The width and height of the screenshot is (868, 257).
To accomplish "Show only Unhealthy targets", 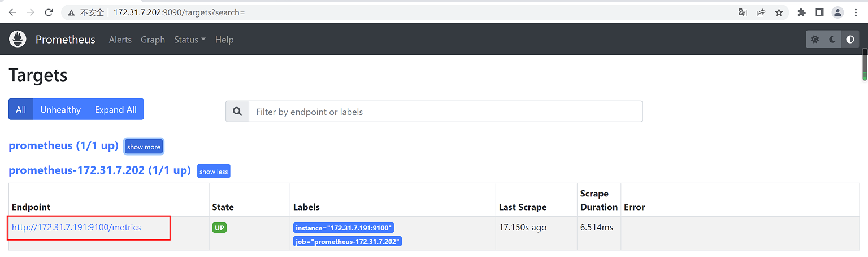I will click(x=60, y=109).
